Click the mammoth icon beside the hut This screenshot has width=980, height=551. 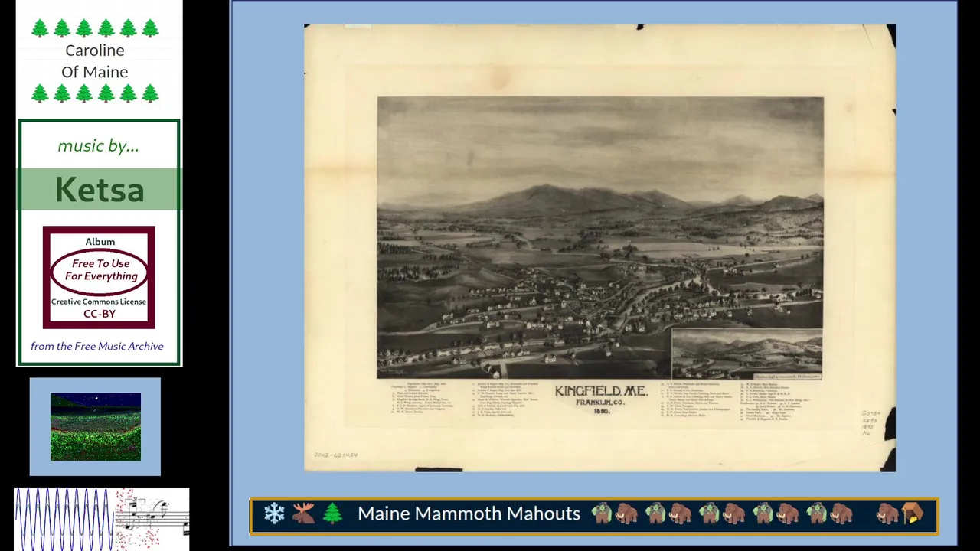[887, 514]
